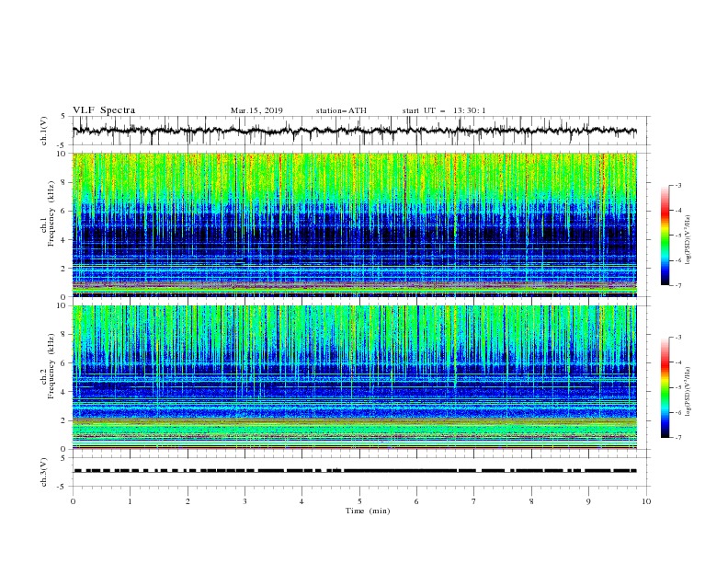The image size is (728, 563).
Task: Click inside the ch.2 spectrogram panel
Action: pyautogui.click(x=354, y=377)
